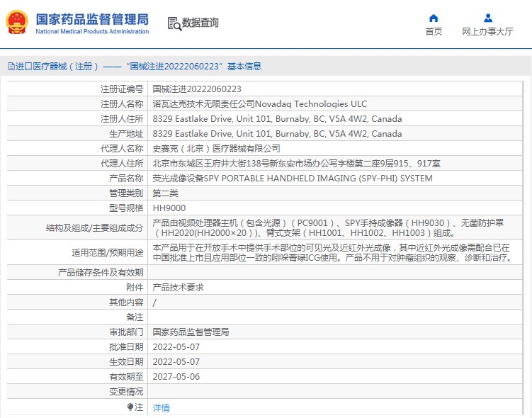
Task: Click the 变更情况 row label
Action: coord(126,392)
